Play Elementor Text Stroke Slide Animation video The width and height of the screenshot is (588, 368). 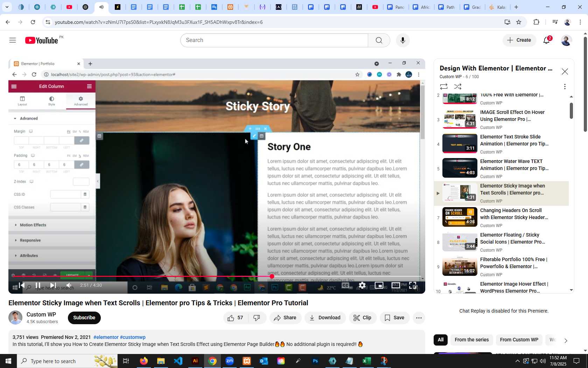point(501,144)
